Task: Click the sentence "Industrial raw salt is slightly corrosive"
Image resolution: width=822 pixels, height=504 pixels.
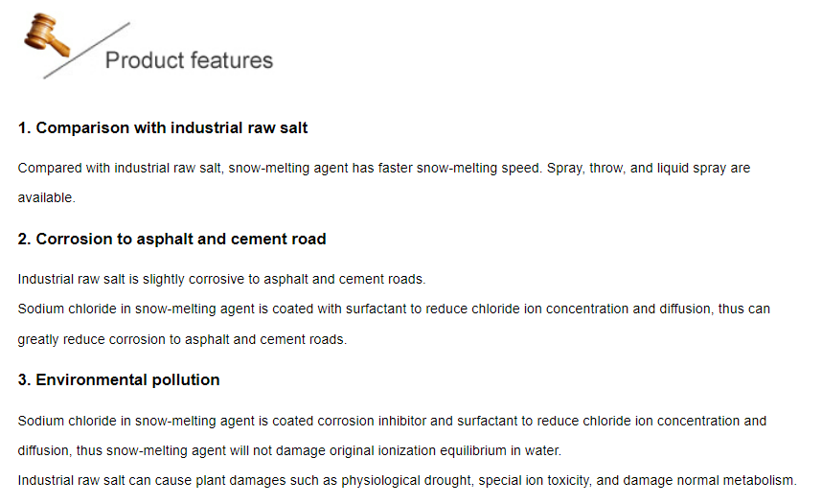Action: [x=221, y=279]
